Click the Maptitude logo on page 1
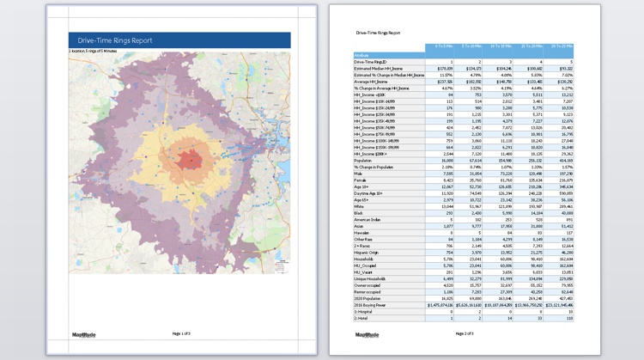The width and height of the screenshot is (644, 360). (x=84, y=333)
